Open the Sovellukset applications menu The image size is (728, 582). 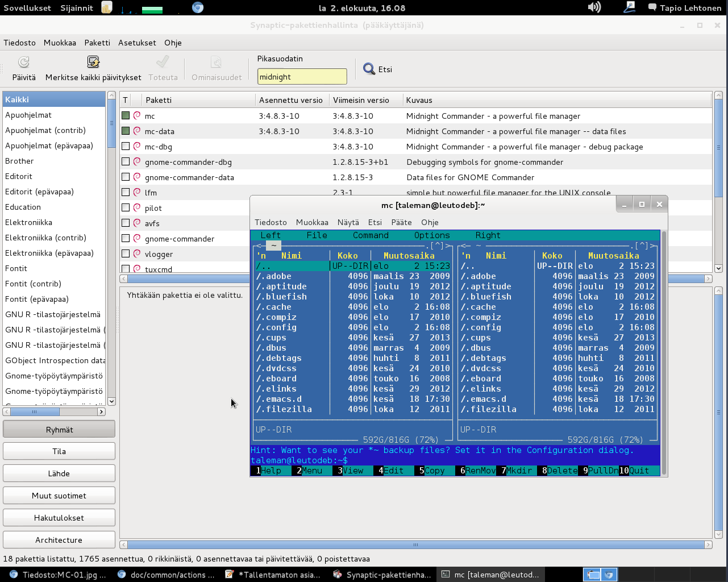point(27,8)
